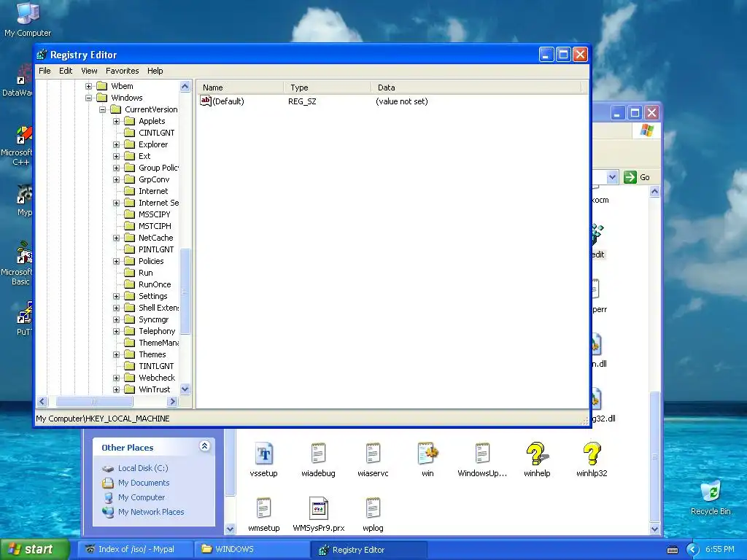Expand the Applets key node
Image resolution: width=747 pixels, height=560 pixels.
click(116, 122)
